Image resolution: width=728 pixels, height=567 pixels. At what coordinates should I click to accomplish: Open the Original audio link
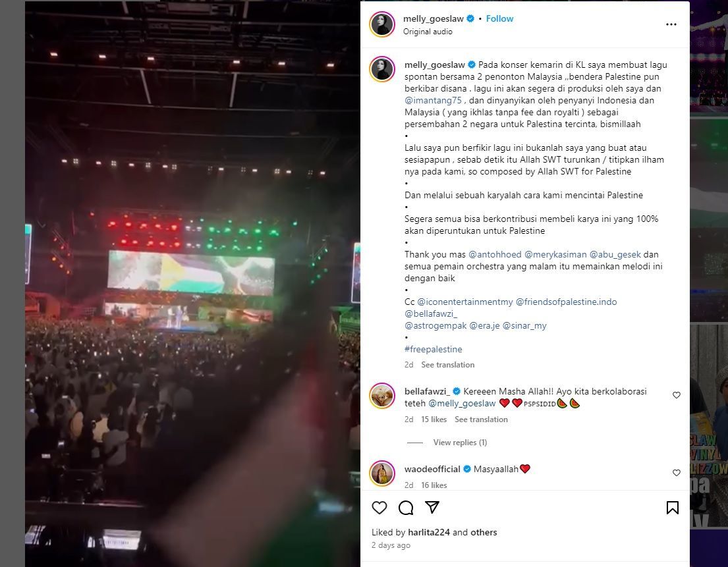pos(428,32)
